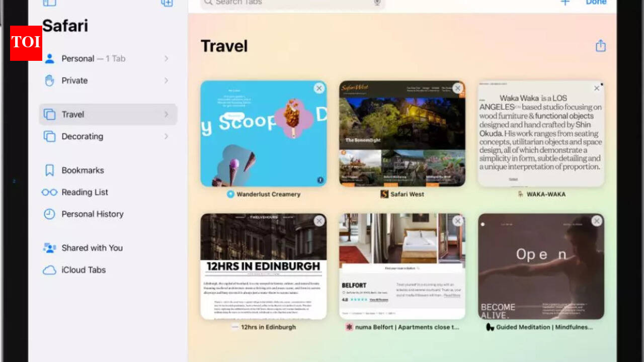Select the 'Private' label in sidebar
Screen dimensions: 644x362
tap(74, 80)
